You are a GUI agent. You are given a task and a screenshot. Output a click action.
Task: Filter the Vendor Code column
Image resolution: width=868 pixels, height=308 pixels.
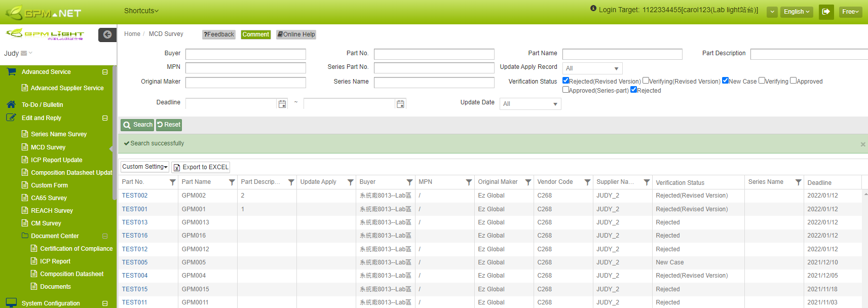(x=588, y=182)
